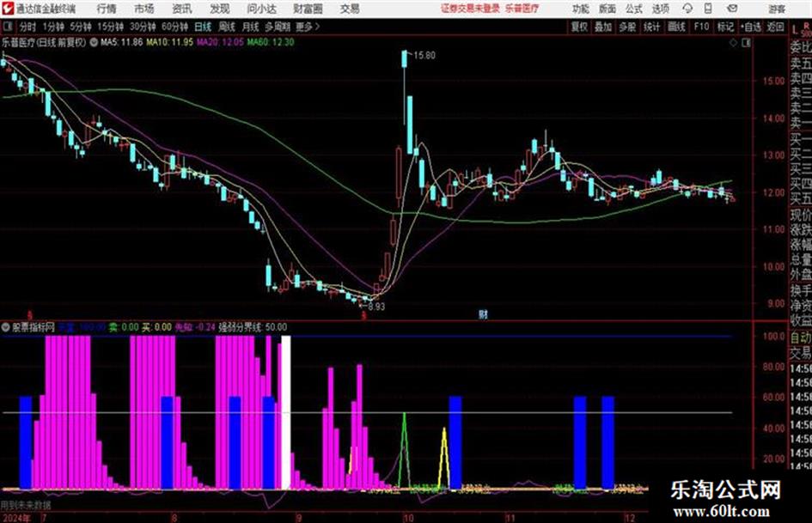This screenshot has height=523, width=812.
Task: Open the 版面 menu
Action: click(x=607, y=9)
